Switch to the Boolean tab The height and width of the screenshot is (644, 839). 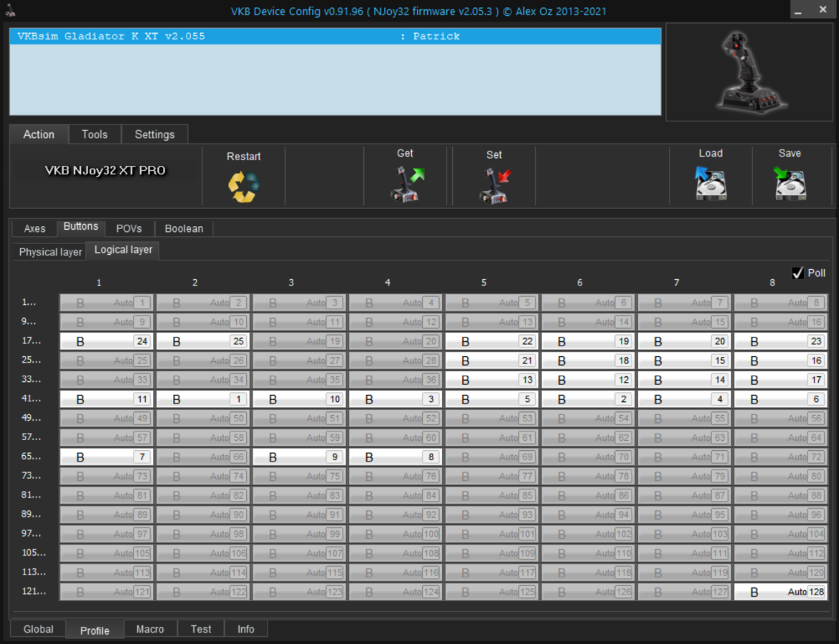coord(184,228)
